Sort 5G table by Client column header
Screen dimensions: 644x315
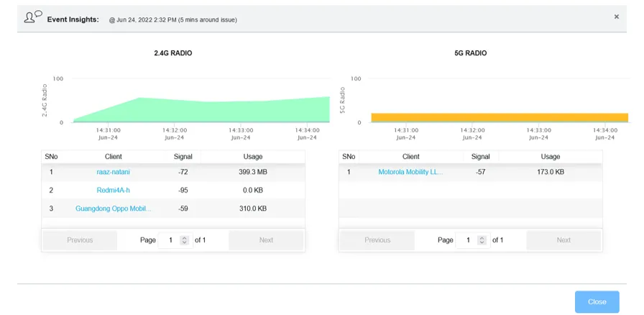click(410, 157)
